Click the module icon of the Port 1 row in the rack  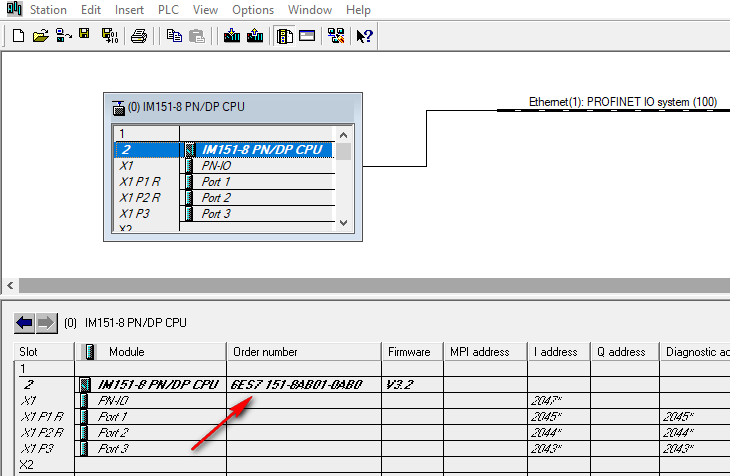coord(189,182)
